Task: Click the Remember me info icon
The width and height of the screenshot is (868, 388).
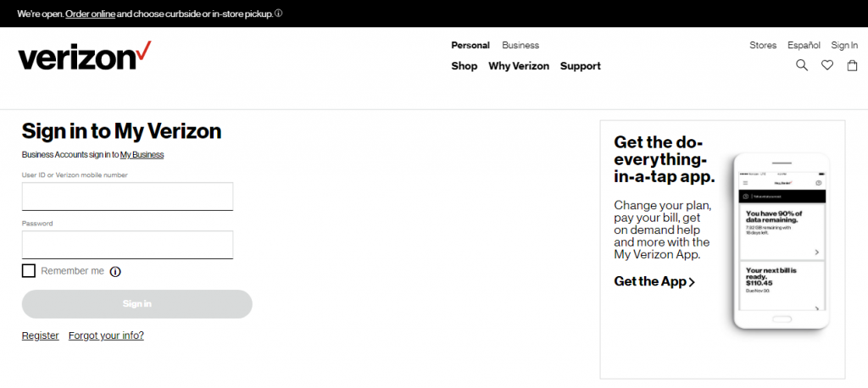Action: click(x=115, y=271)
